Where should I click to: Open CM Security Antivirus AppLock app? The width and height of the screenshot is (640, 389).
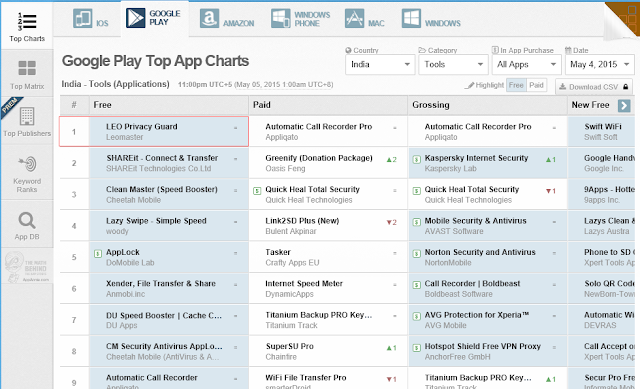164,346
